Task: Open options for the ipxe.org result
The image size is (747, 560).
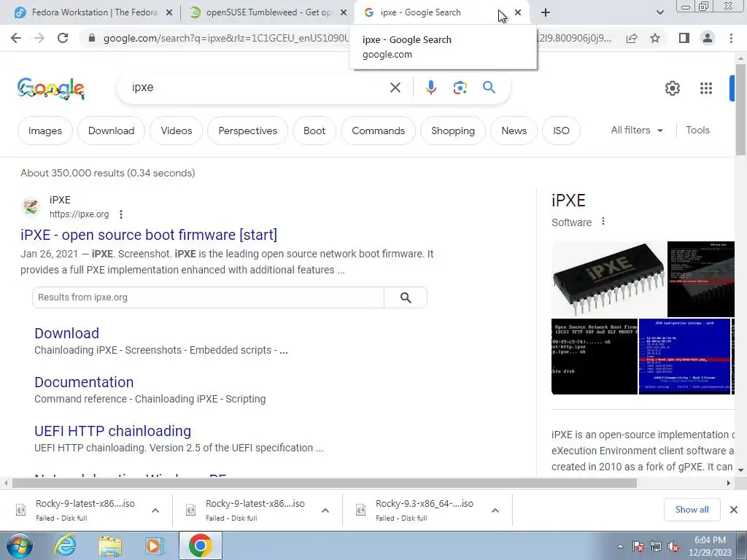Action: [121, 214]
